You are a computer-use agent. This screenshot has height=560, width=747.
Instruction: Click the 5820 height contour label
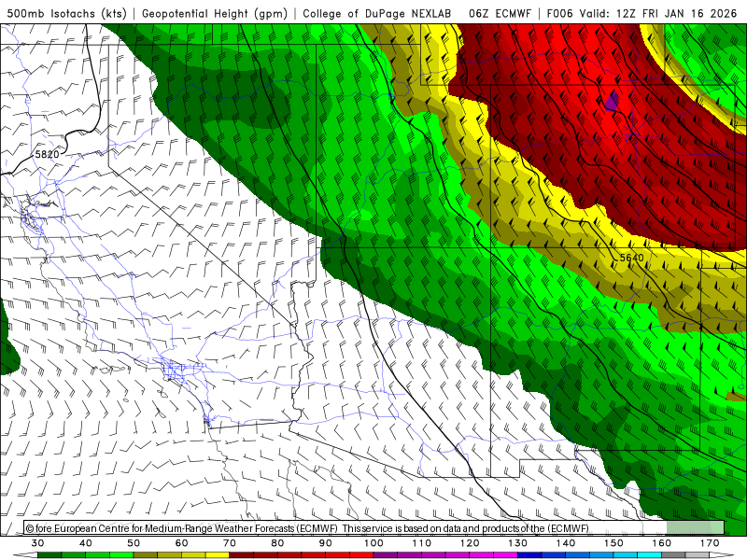[x=48, y=154]
